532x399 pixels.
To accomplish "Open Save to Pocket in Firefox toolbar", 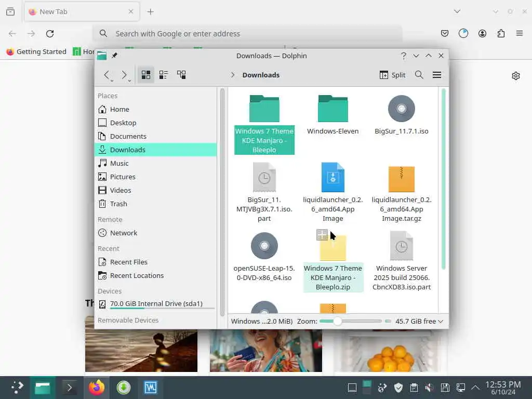I will click(445, 33).
